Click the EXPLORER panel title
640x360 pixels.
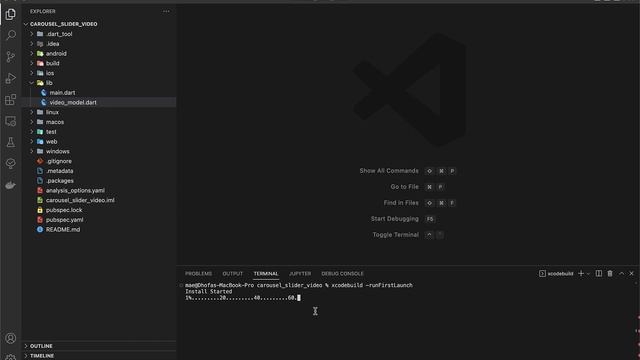[x=42, y=11]
